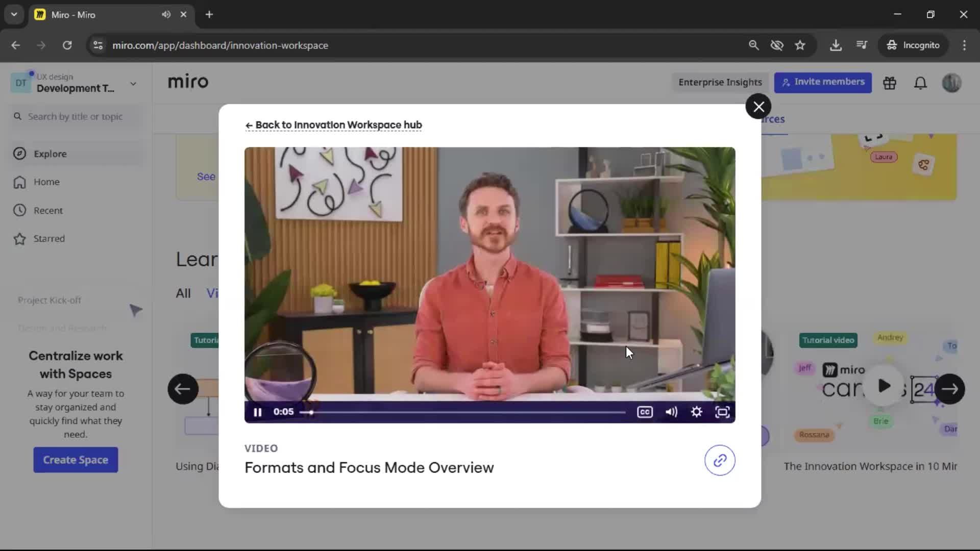This screenshot has width=980, height=551.
Task: Mute the Miro tab audio icon
Action: point(166,15)
